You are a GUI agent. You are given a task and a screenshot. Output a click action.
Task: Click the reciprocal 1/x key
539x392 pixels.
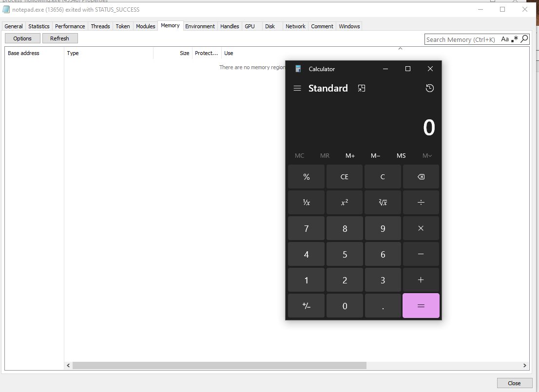click(x=306, y=203)
